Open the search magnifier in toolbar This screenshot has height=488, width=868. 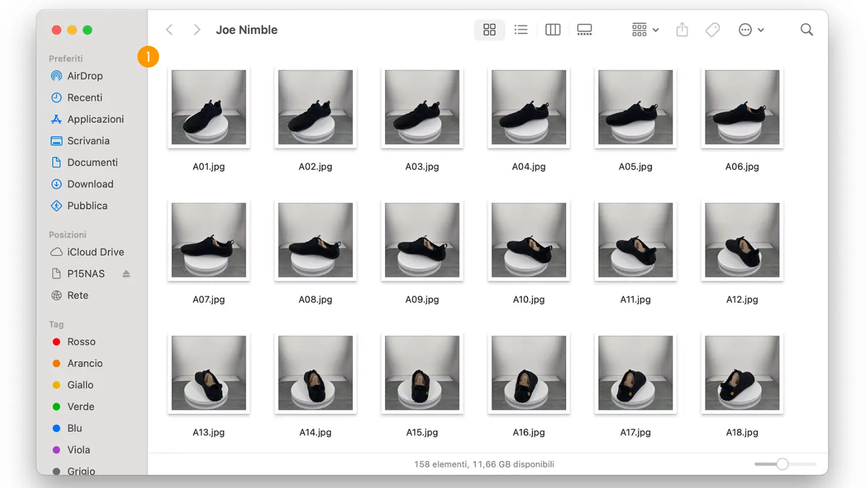click(806, 30)
